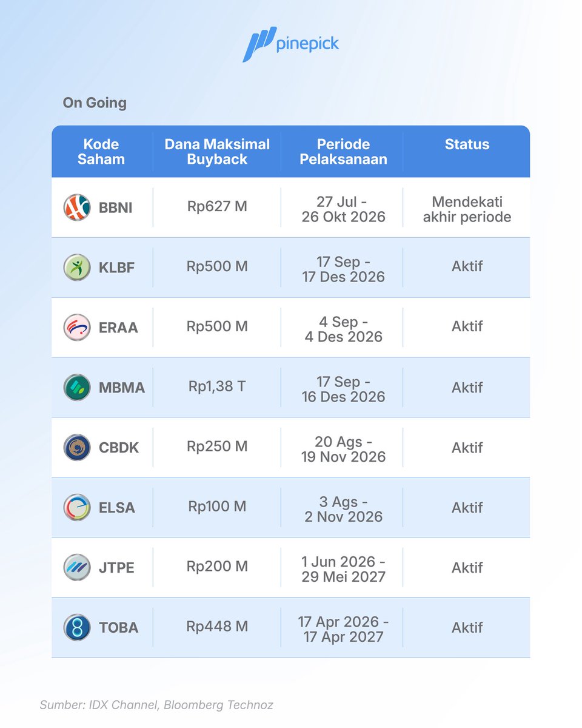
Task: Click period '17 Sep - 17 Des 2026'
Action: [344, 269]
